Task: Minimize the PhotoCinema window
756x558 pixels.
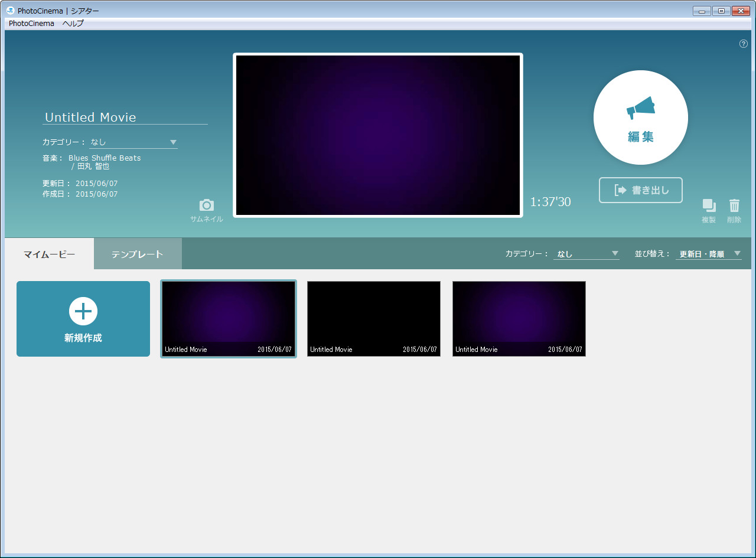Action: coord(702,11)
